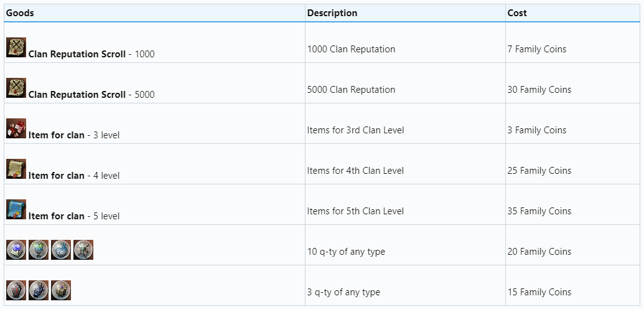Click the dark blue beetle orb icon

coord(39,290)
